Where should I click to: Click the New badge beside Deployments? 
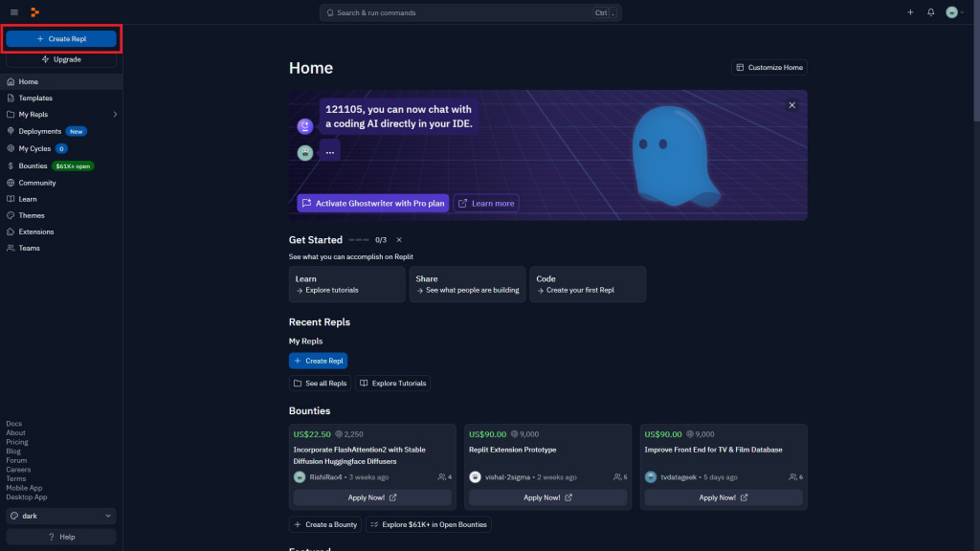coord(77,132)
